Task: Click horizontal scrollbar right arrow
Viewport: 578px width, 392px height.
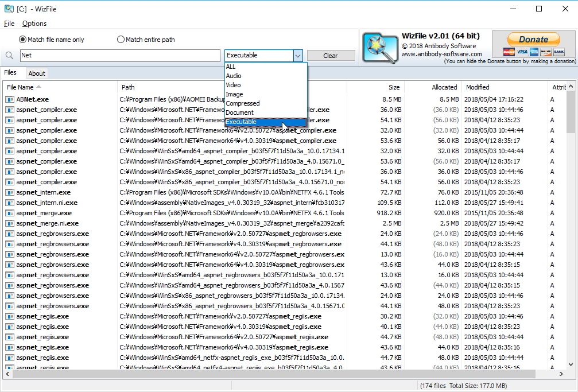Action: pyautogui.click(x=561, y=374)
